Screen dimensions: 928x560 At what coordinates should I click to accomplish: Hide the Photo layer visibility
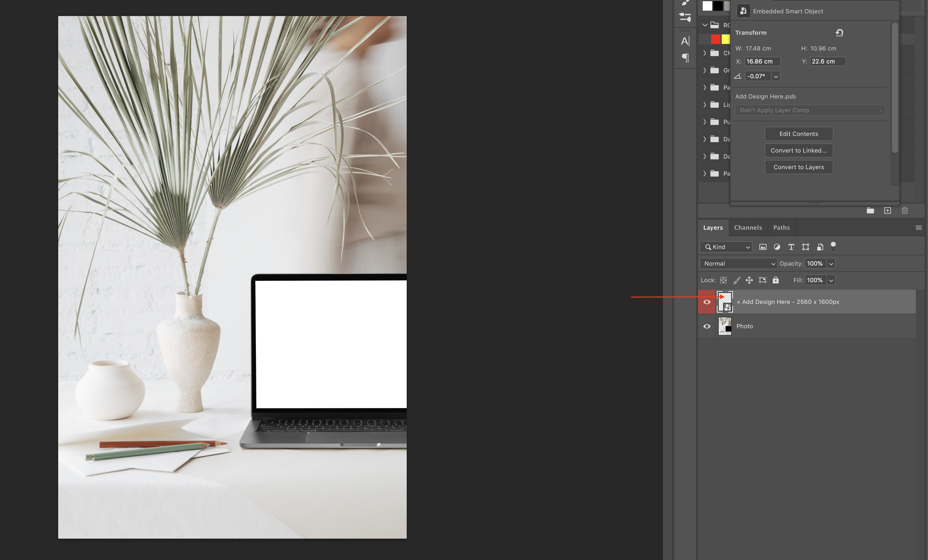[707, 326]
